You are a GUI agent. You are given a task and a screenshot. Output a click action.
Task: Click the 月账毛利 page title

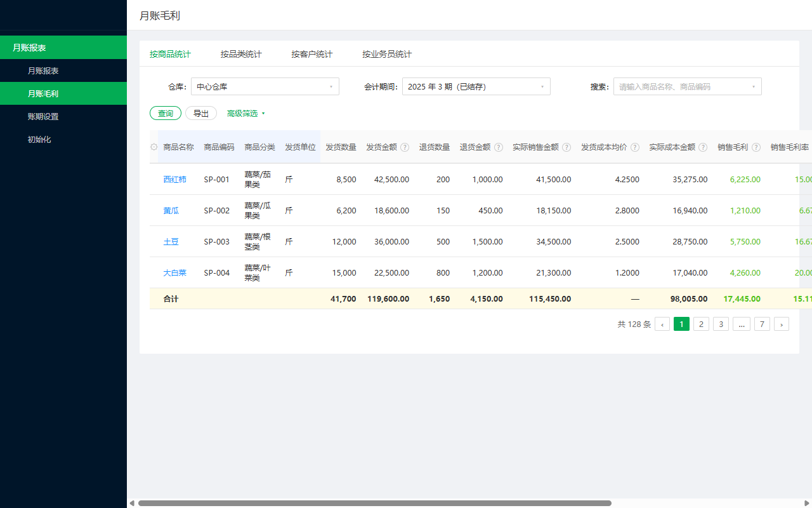pos(160,15)
